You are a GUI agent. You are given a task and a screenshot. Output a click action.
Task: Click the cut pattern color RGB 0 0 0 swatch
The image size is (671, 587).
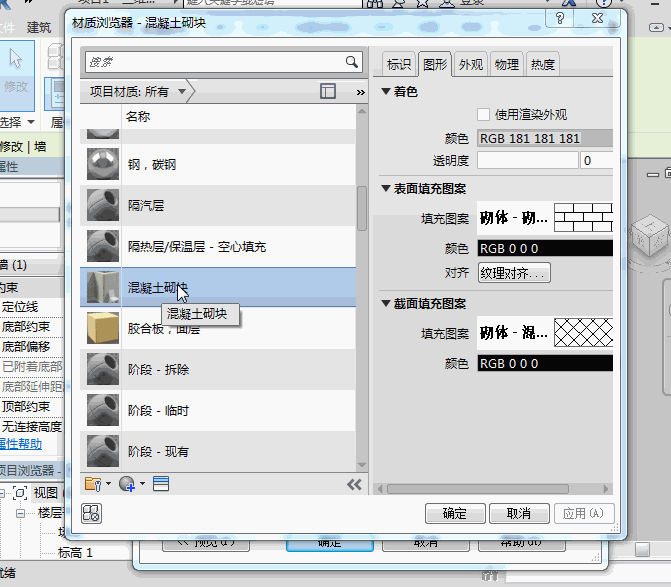click(545, 363)
